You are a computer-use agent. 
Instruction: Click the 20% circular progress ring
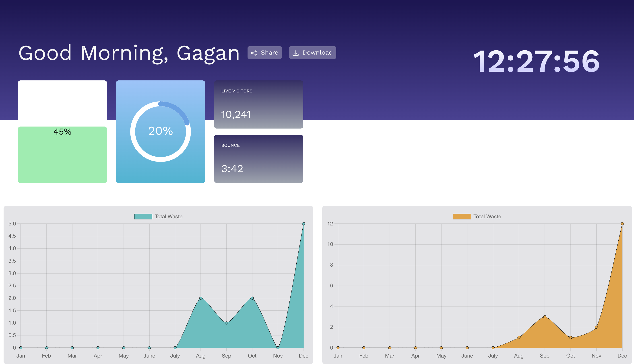(160, 131)
